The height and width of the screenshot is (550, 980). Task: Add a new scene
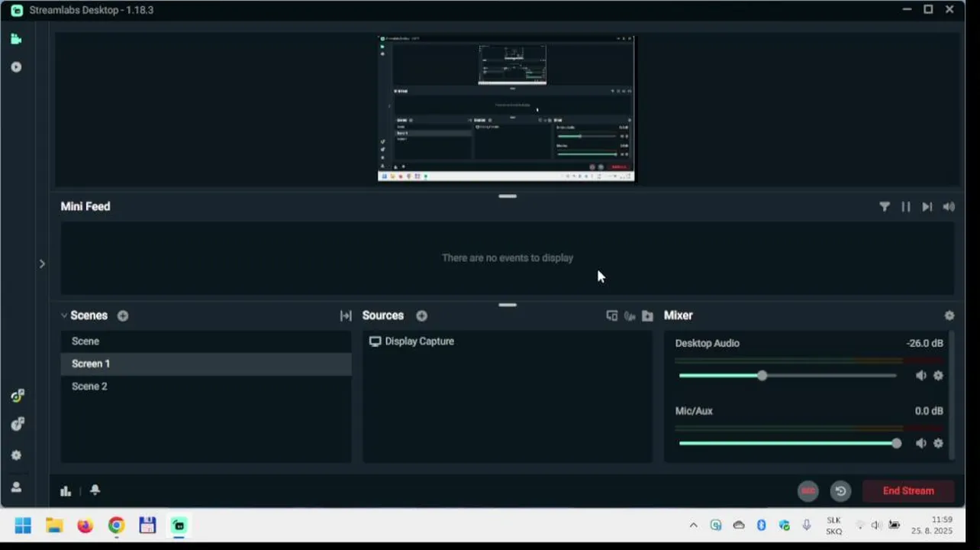click(x=123, y=315)
